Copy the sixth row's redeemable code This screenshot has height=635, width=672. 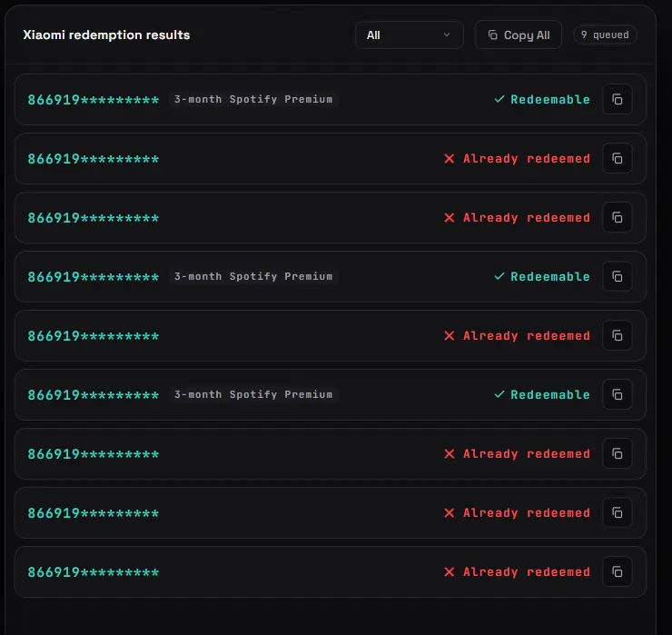(618, 395)
